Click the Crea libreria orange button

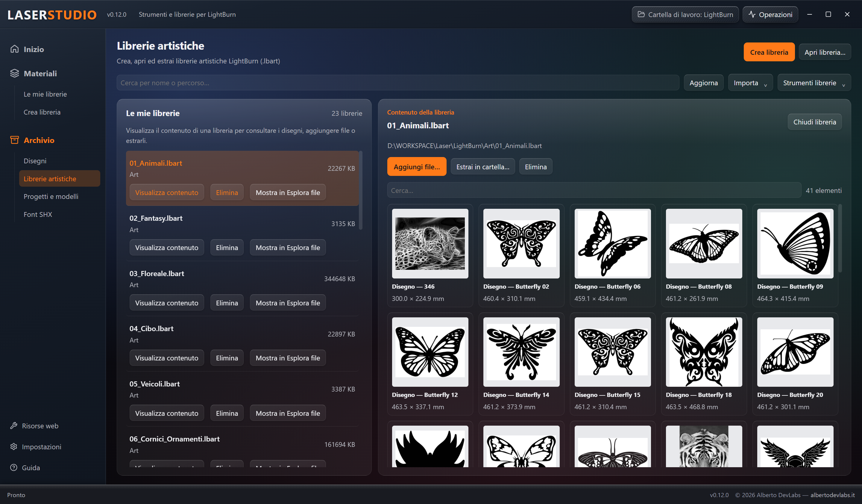point(769,52)
